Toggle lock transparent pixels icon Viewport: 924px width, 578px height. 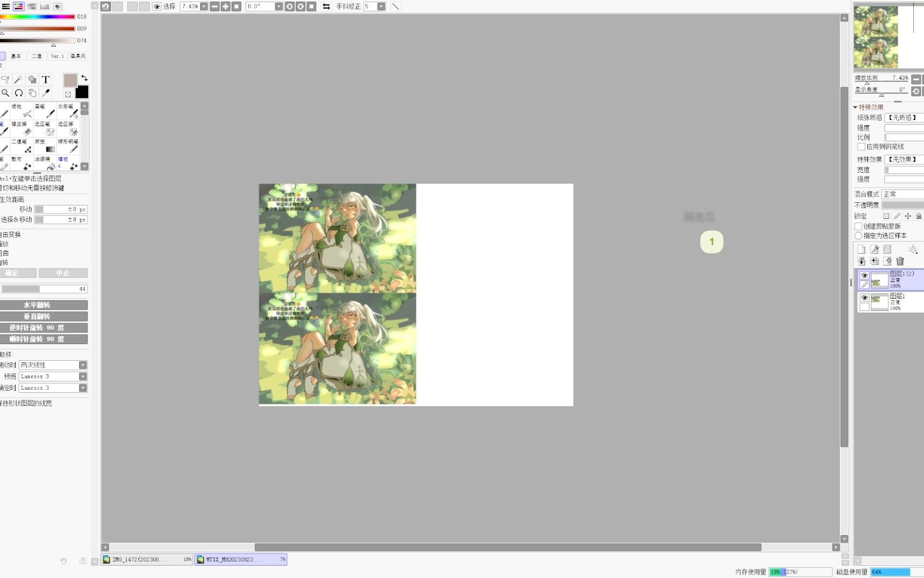(886, 216)
